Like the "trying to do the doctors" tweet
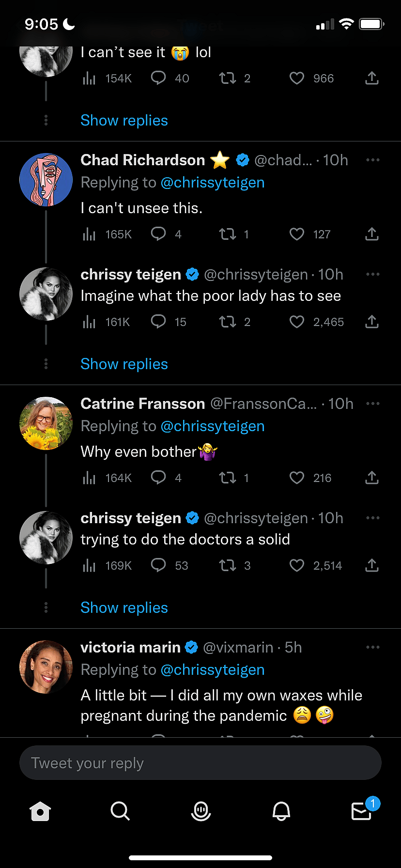401x868 pixels. point(297,565)
